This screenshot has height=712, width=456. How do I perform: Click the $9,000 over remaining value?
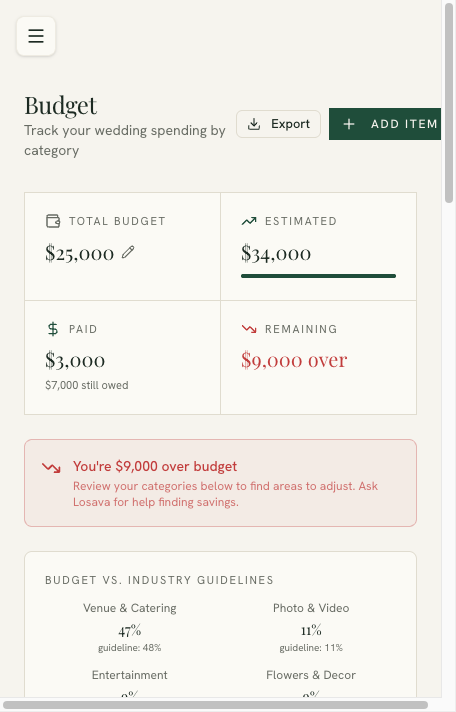point(294,361)
